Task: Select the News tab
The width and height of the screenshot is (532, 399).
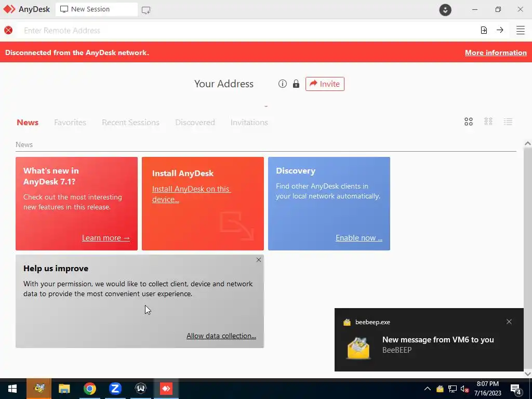Action: click(x=28, y=122)
